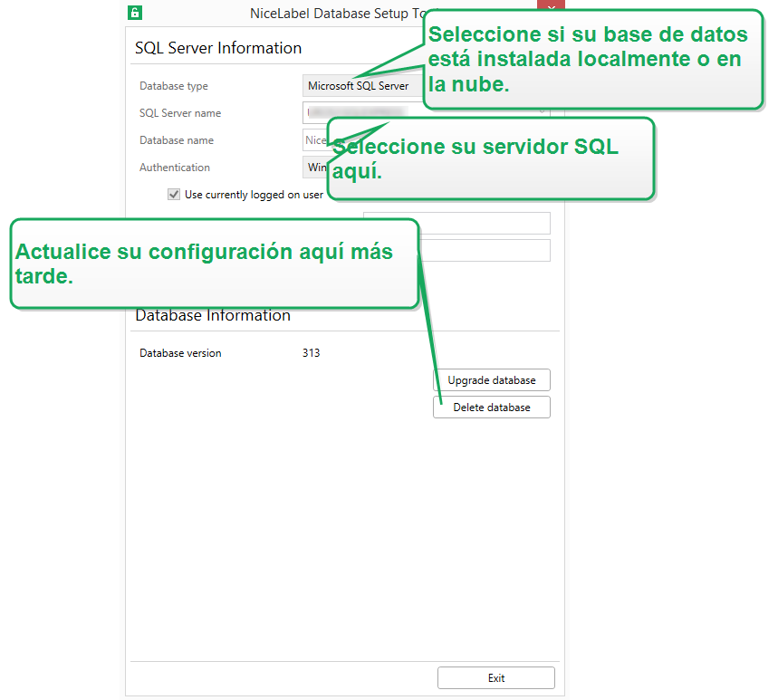Click the SQL Server Information heading
The image size is (778, 700).
coord(218,48)
